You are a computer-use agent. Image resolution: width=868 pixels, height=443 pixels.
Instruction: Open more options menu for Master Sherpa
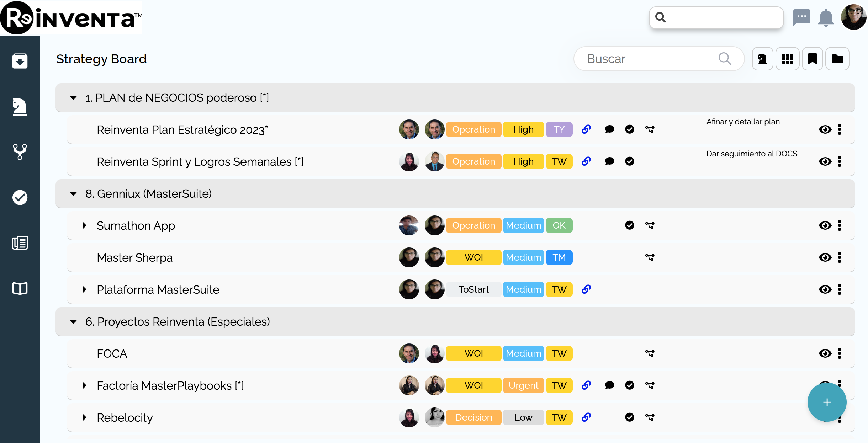click(840, 257)
